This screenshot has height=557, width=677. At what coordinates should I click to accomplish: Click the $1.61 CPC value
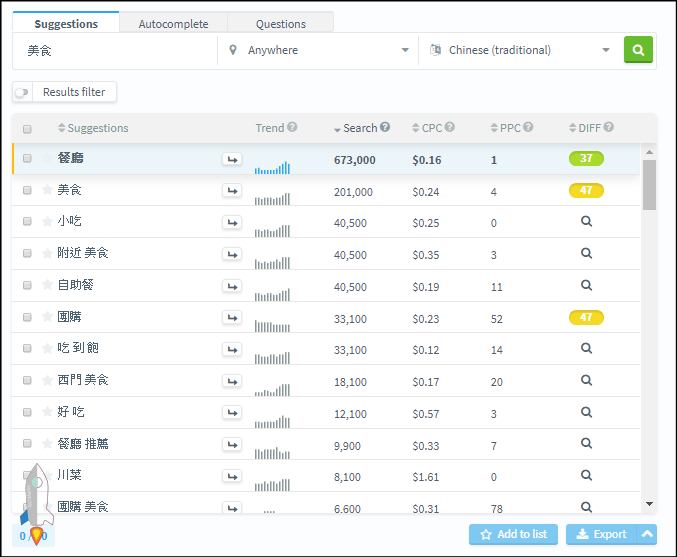point(425,477)
